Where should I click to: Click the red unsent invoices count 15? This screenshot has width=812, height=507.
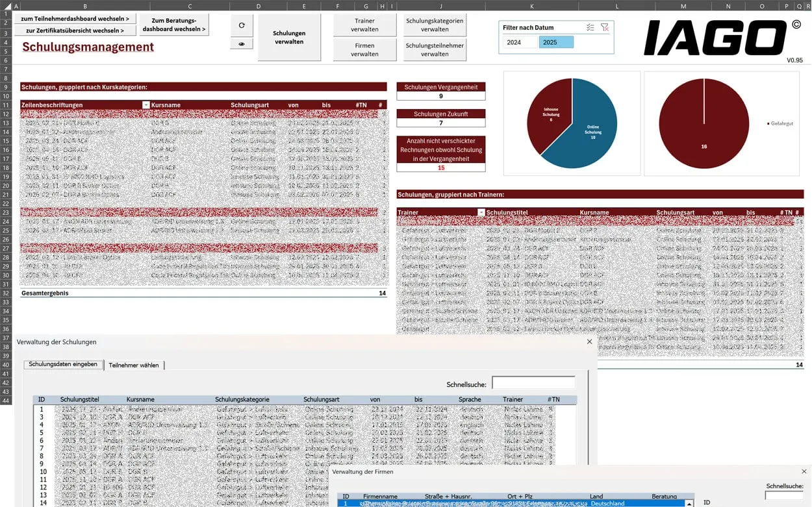[441, 167]
